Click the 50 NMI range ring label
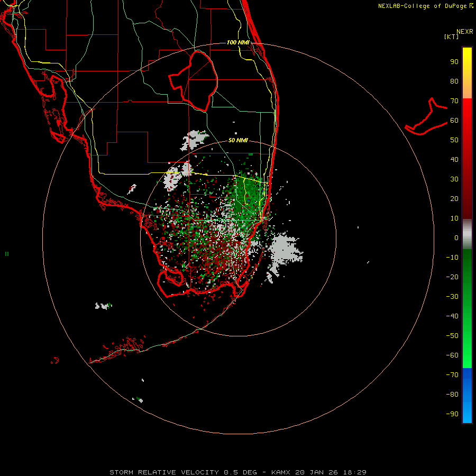 [x=238, y=140]
